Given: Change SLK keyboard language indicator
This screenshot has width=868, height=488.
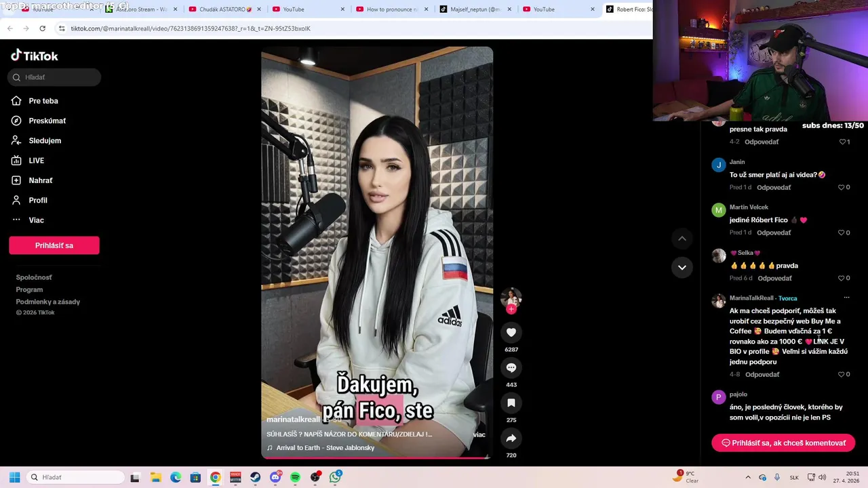Looking at the screenshot, I should pos(794,477).
